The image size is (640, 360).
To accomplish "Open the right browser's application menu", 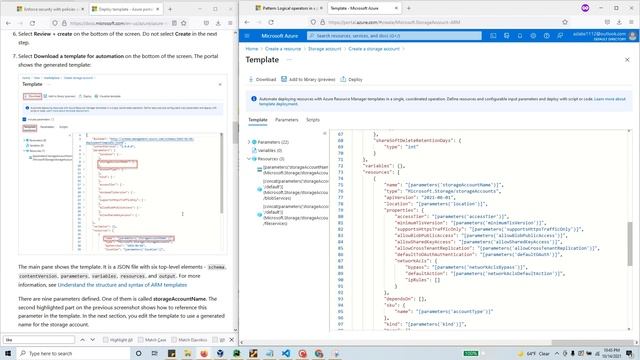I will 631,22.
